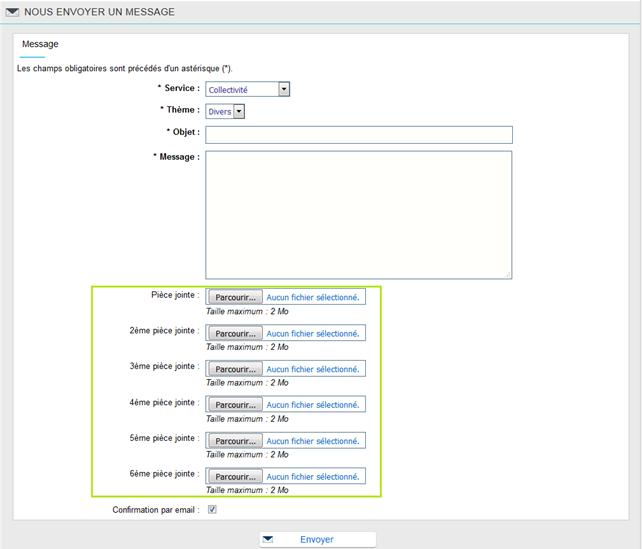Click Parcourir for 3ème pièce jointe

point(235,369)
